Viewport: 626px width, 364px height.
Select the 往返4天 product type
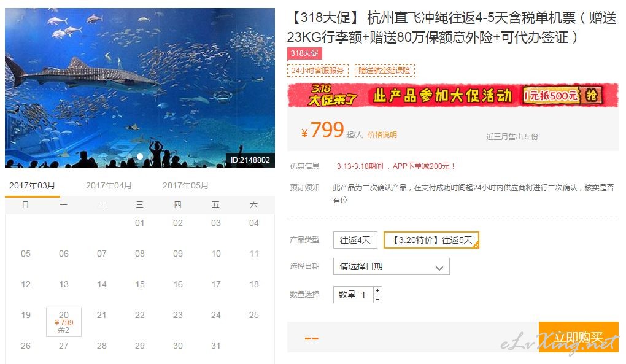355,240
